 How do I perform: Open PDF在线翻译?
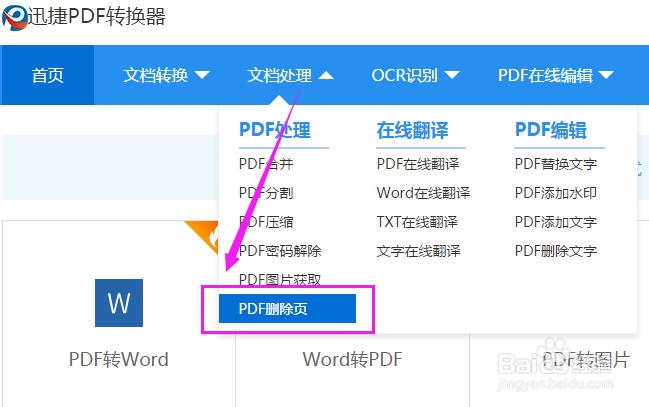pos(418,164)
